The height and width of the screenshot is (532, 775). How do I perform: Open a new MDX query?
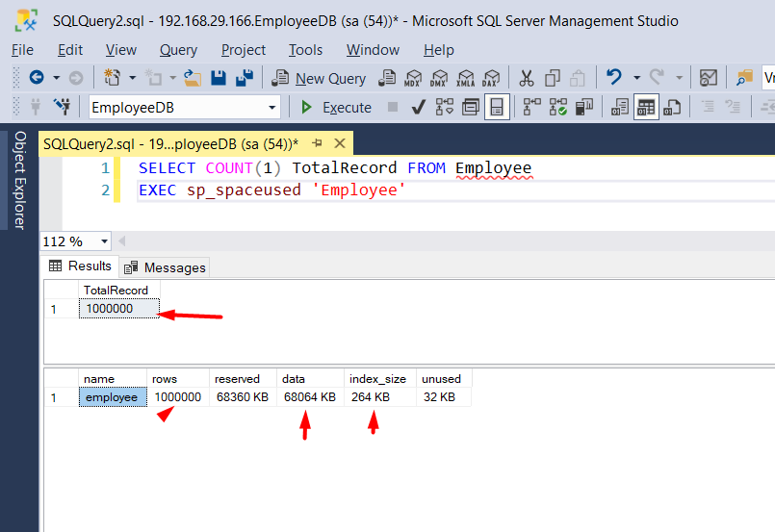(x=413, y=78)
